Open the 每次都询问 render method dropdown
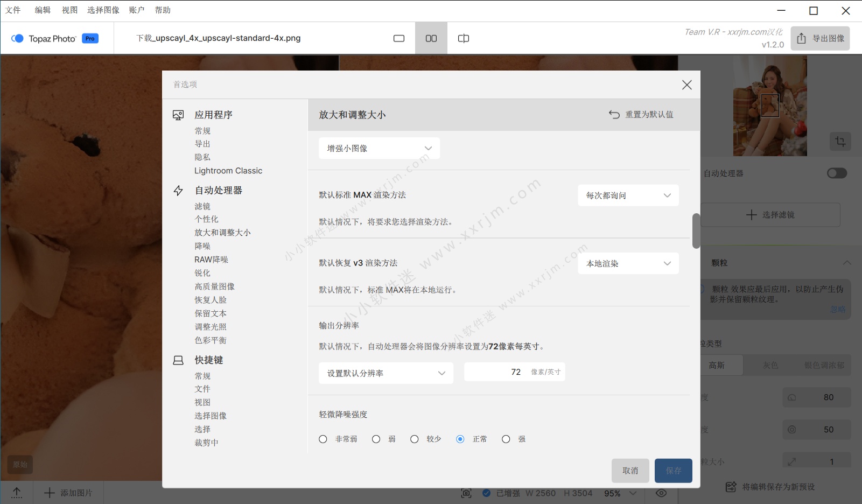Viewport: 862px width, 504px height. (628, 195)
